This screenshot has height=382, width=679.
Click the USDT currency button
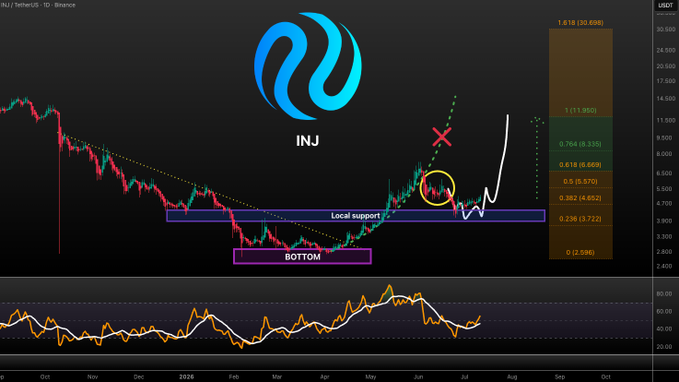(x=666, y=5)
